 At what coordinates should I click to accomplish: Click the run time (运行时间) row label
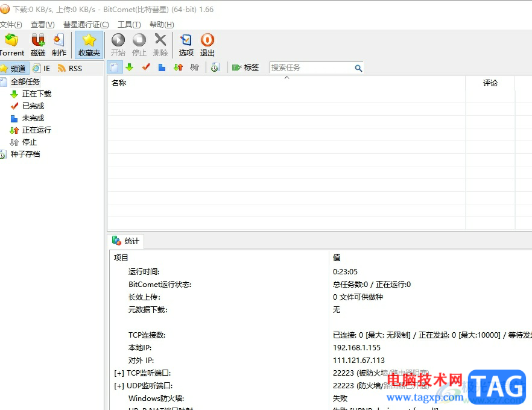[x=144, y=272]
